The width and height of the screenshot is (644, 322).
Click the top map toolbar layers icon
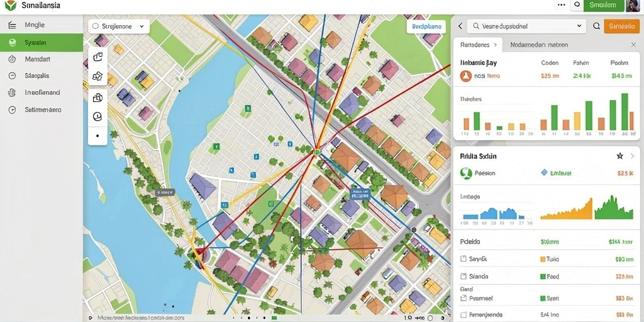coord(97,57)
